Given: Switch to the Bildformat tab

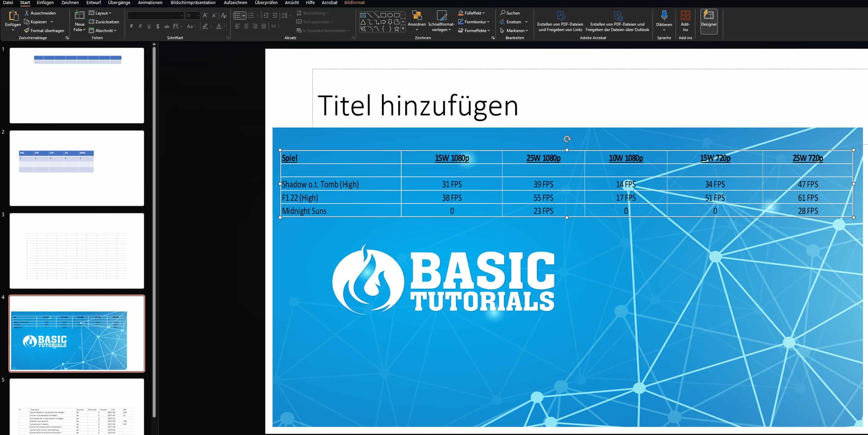Looking at the screenshot, I should click(354, 3).
